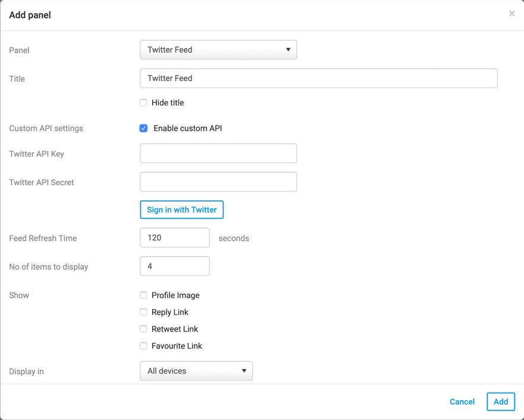Turn on the Favourite Link checkbox
The image size is (524, 420).
143,346
